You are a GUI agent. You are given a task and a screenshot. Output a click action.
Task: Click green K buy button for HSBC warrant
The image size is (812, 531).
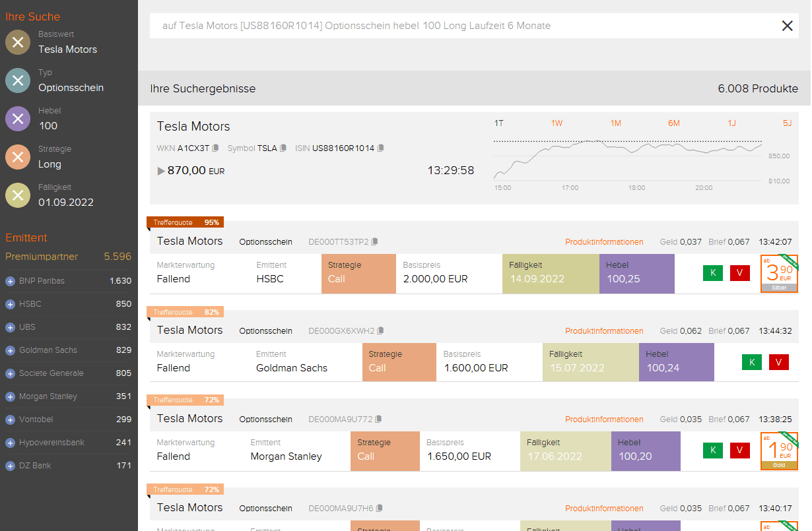[x=713, y=273]
